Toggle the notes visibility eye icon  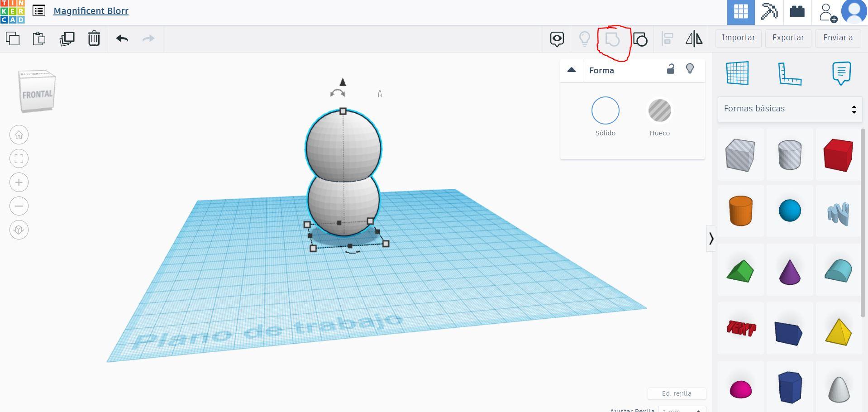(x=557, y=39)
